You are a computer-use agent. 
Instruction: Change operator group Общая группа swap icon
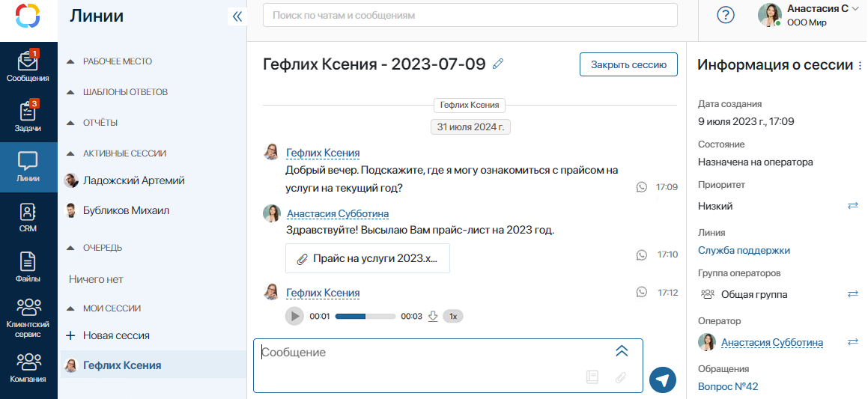click(x=852, y=294)
